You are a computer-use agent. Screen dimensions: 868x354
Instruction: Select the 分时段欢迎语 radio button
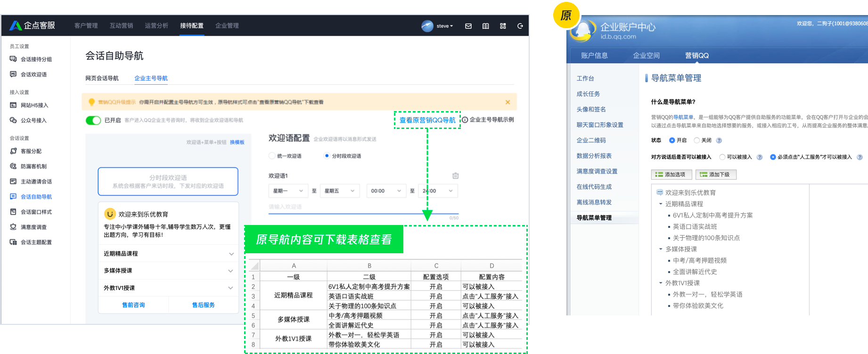327,156
